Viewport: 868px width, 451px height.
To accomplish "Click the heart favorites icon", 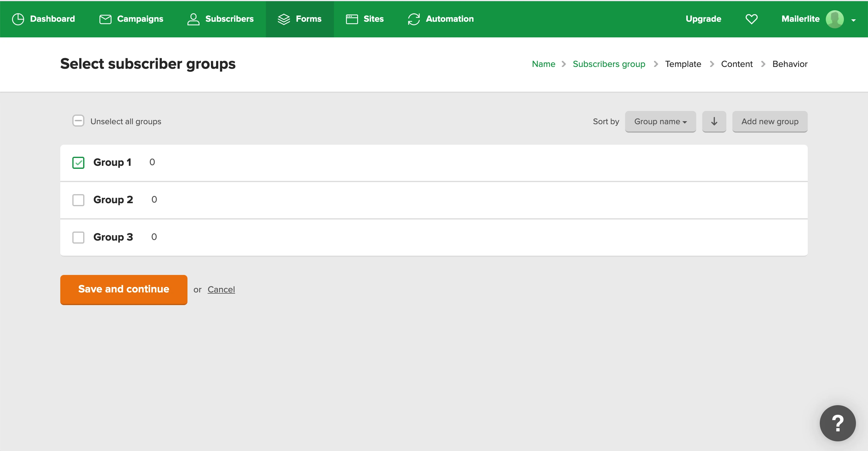I will (751, 19).
